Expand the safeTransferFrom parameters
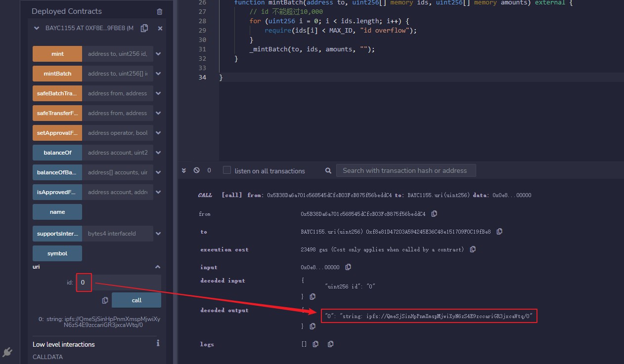 [x=158, y=113]
